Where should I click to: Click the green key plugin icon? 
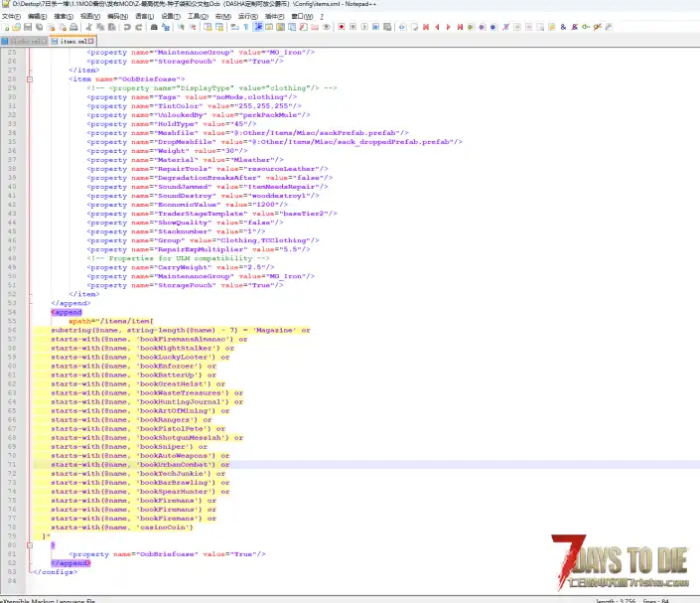pyautogui.click(x=586, y=27)
